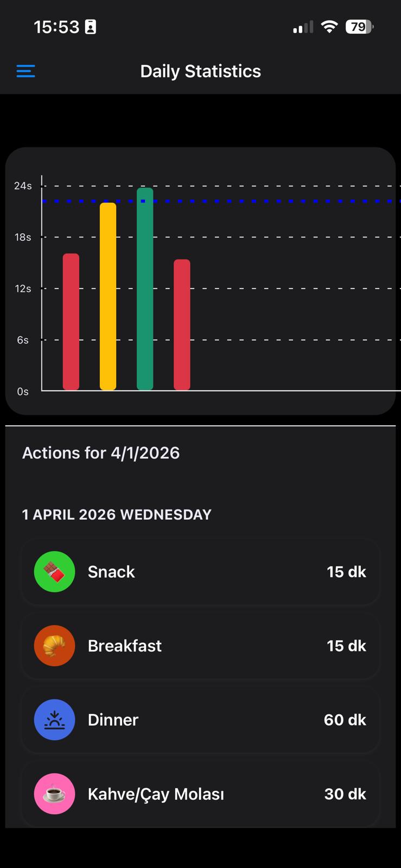Tap the croissant Breakfast icon

click(54, 646)
